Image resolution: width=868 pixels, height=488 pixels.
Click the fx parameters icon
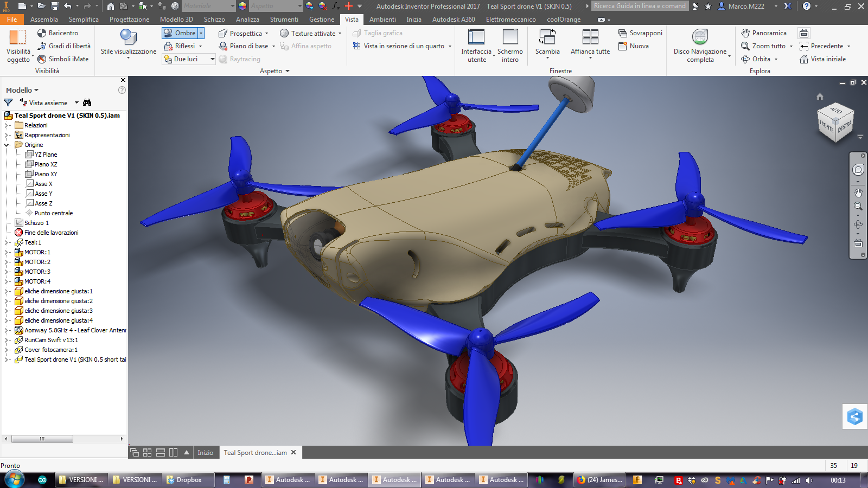336,6
